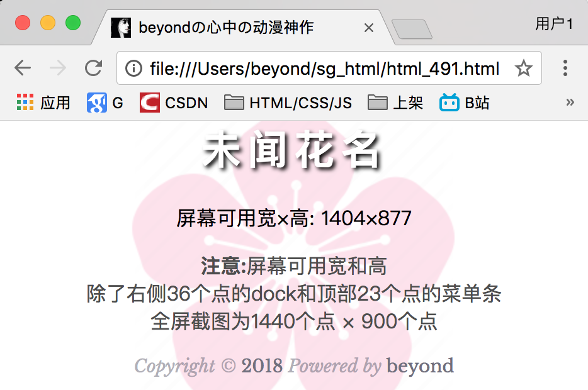Open a new tab with the blank tab button

(412, 29)
